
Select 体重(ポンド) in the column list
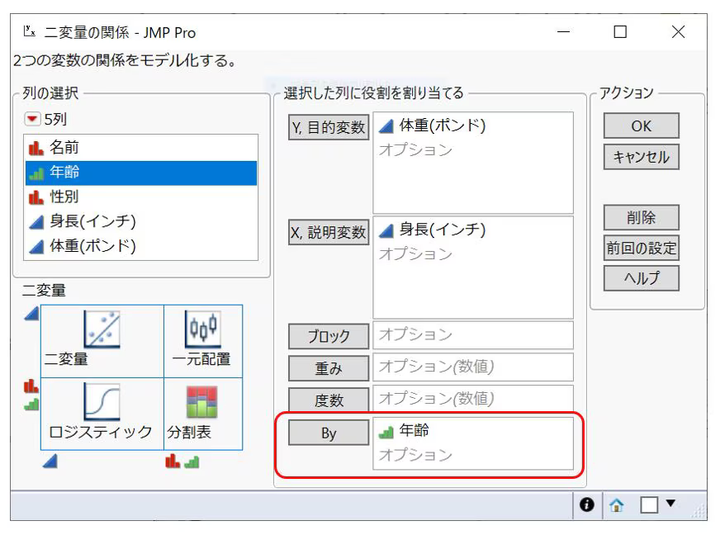coord(141,247)
